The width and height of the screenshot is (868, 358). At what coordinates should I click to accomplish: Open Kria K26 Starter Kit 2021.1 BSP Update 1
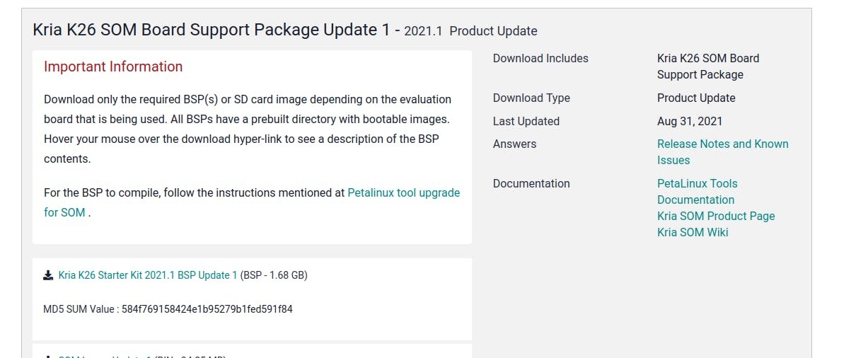click(148, 275)
